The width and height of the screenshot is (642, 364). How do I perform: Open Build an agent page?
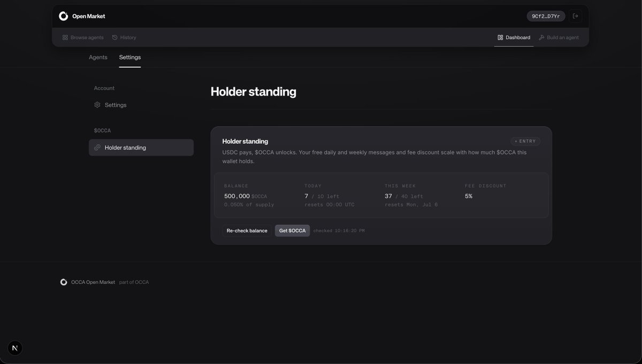point(559,37)
